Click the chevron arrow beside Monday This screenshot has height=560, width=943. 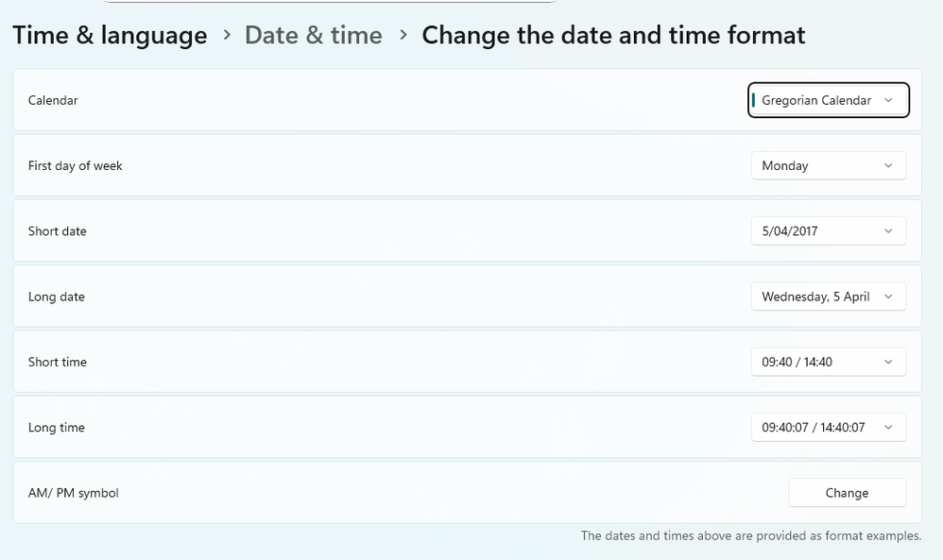[x=888, y=166]
